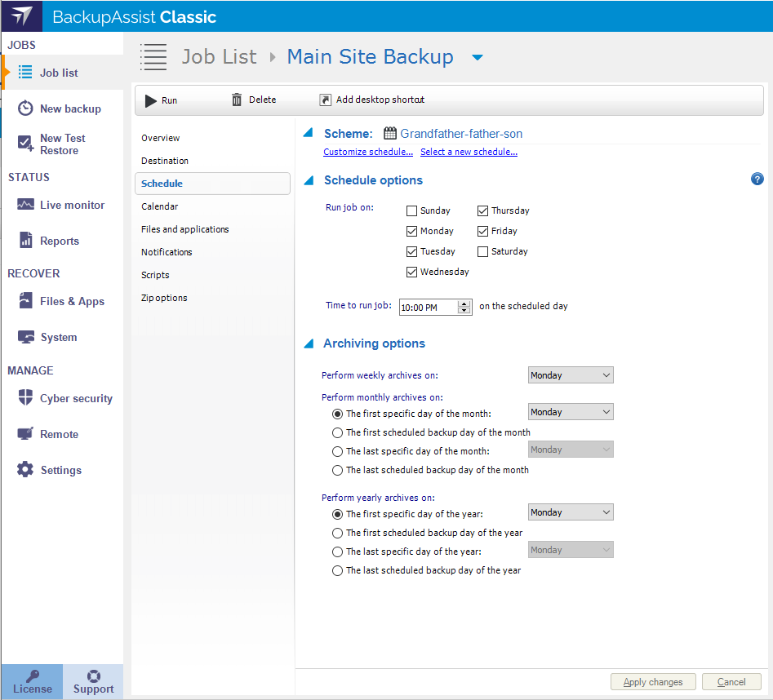This screenshot has height=700, width=773.
Task: Enable the Sunday run day checkbox
Action: click(x=412, y=210)
